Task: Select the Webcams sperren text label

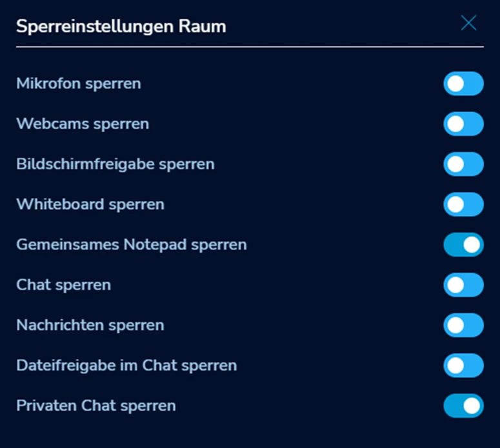Action: point(83,124)
